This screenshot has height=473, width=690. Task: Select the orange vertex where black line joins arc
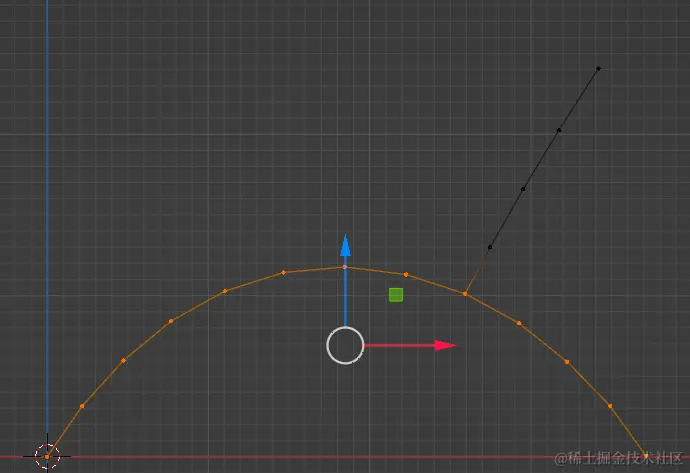point(465,293)
